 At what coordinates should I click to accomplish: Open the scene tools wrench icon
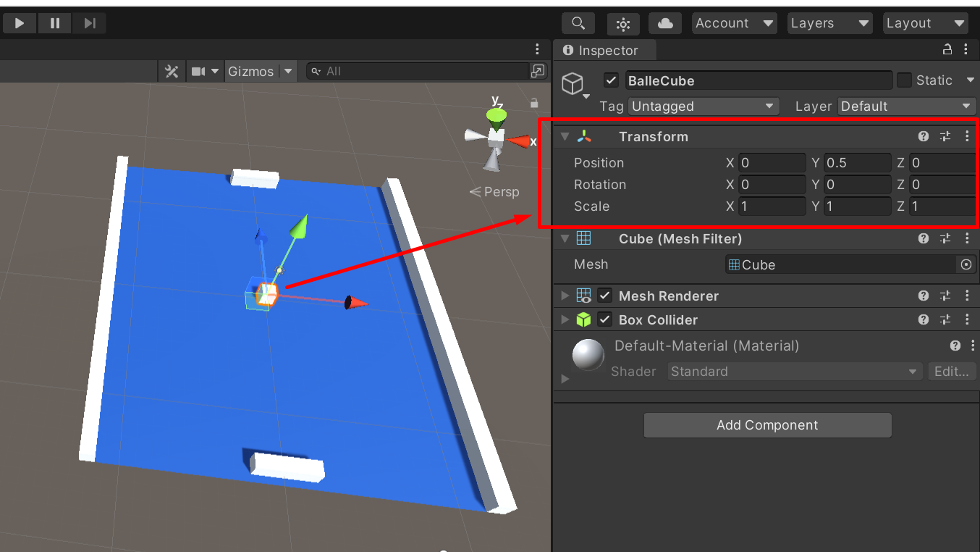(x=172, y=71)
